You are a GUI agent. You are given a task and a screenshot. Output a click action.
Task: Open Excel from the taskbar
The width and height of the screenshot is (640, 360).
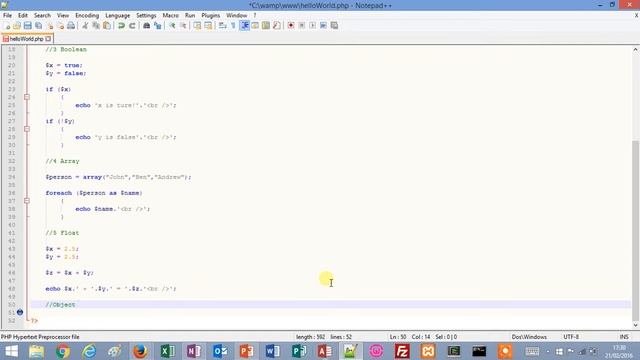pyautogui.click(x=167, y=351)
